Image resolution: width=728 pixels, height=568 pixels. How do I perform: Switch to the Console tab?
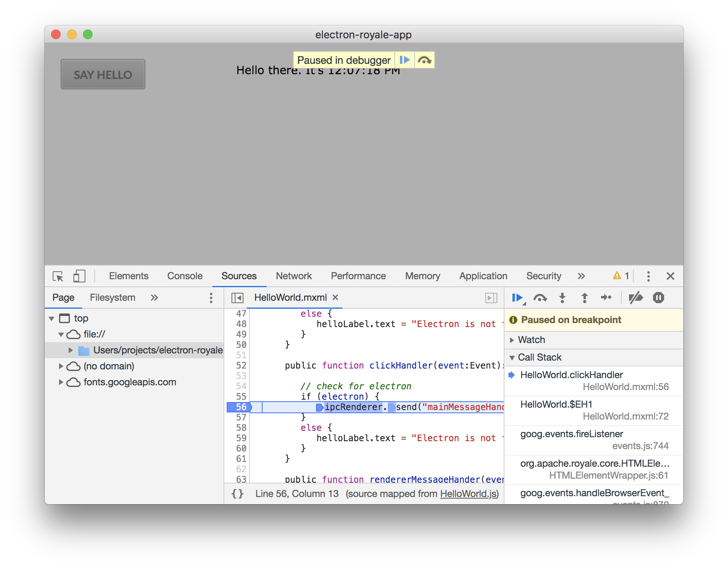click(x=185, y=276)
